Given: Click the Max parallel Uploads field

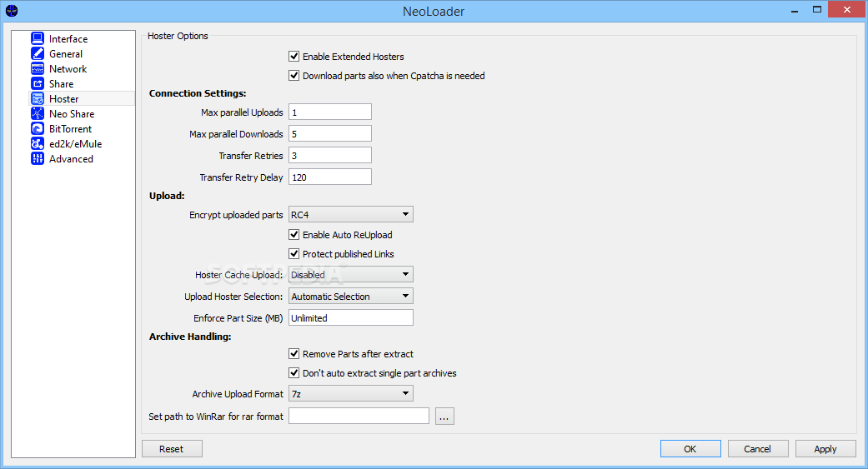Looking at the screenshot, I should coord(330,112).
